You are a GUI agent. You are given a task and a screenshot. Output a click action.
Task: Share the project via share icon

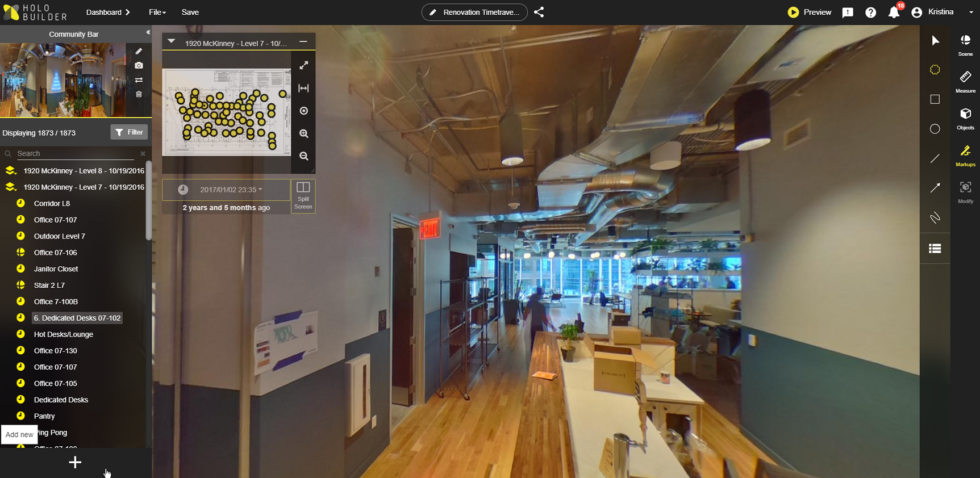pos(539,12)
